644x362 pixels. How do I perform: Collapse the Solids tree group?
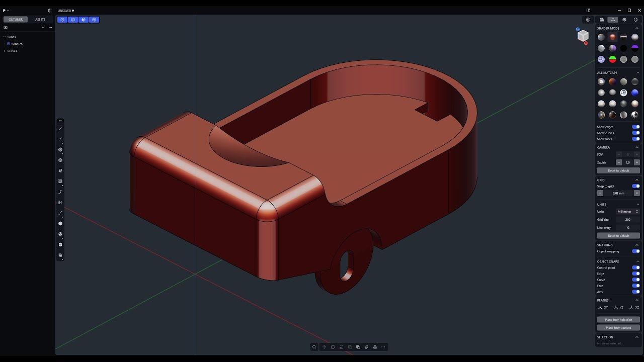click(5, 37)
